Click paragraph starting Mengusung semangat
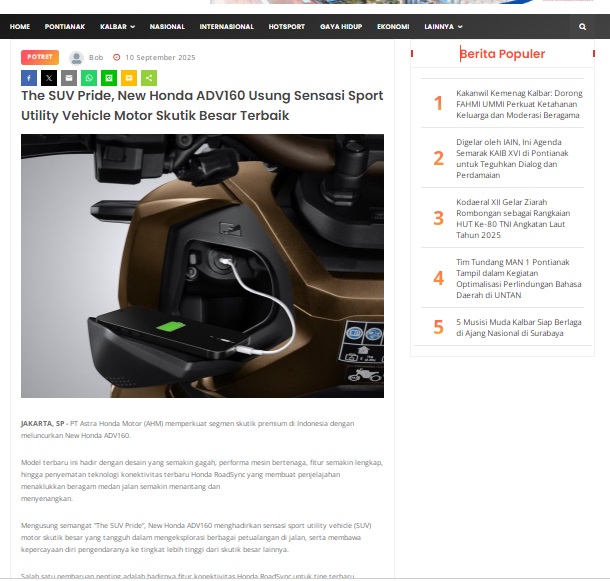Viewport: 610px width, 581px height. 196,537
